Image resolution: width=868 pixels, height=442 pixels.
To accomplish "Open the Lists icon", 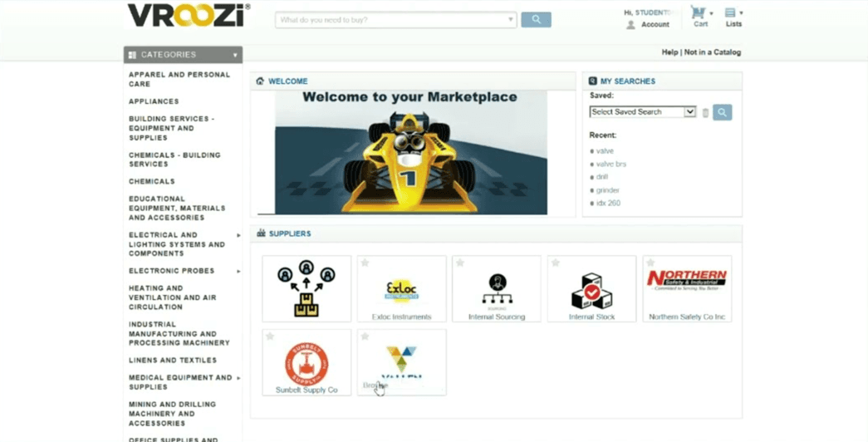I will (x=731, y=12).
